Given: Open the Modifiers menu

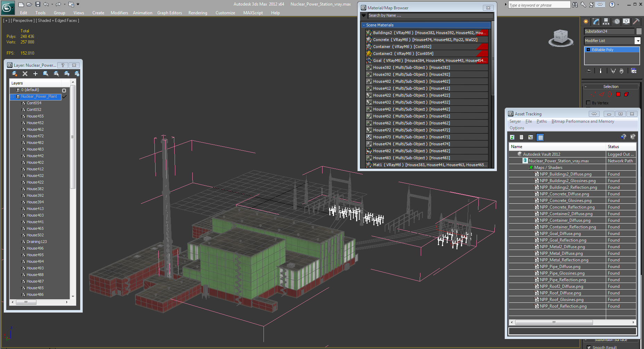Looking at the screenshot, I should point(119,13).
